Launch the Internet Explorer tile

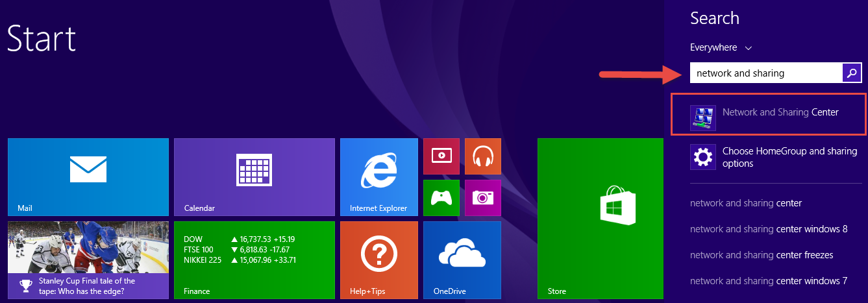coord(378,177)
